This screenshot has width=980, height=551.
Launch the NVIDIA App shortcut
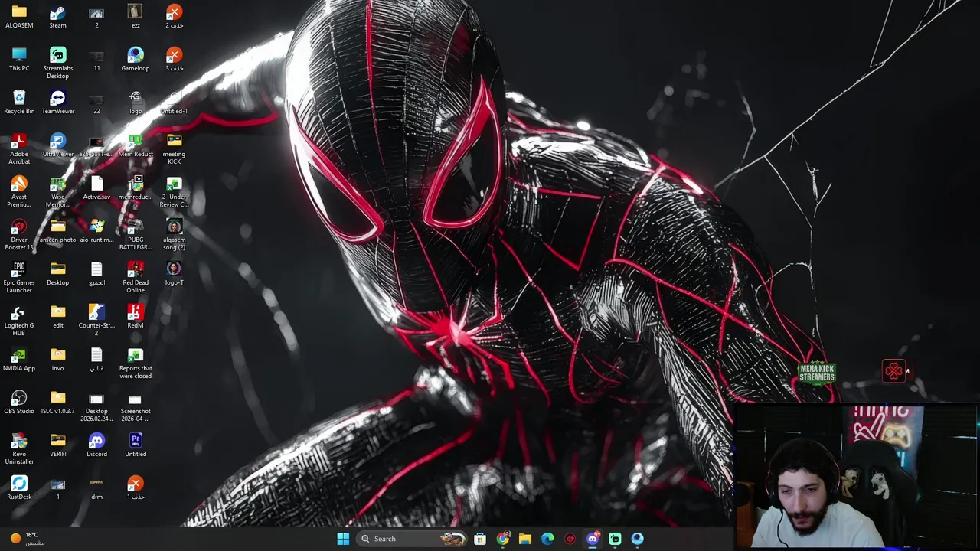[x=19, y=359]
